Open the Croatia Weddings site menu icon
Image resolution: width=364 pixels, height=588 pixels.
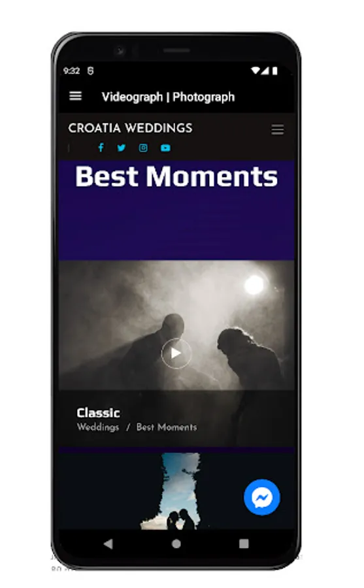coord(277,129)
